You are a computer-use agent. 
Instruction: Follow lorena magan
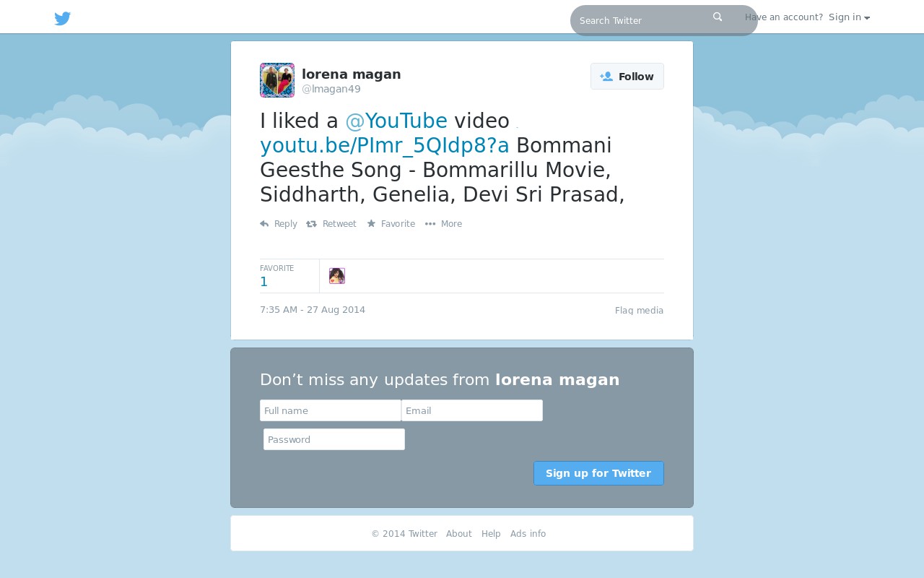click(x=627, y=77)
